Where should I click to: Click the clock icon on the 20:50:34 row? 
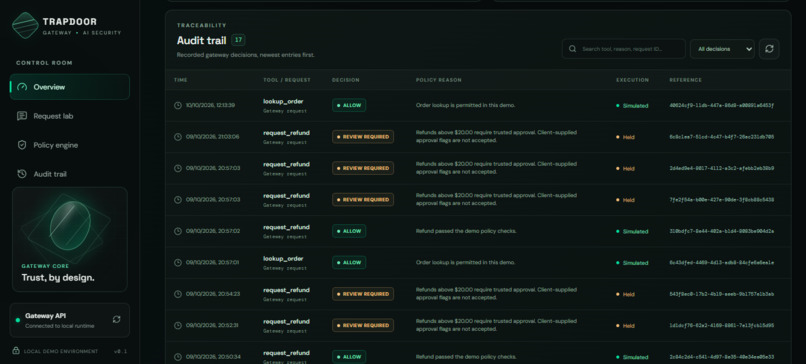pyautogui.click(x=178, y=357)
